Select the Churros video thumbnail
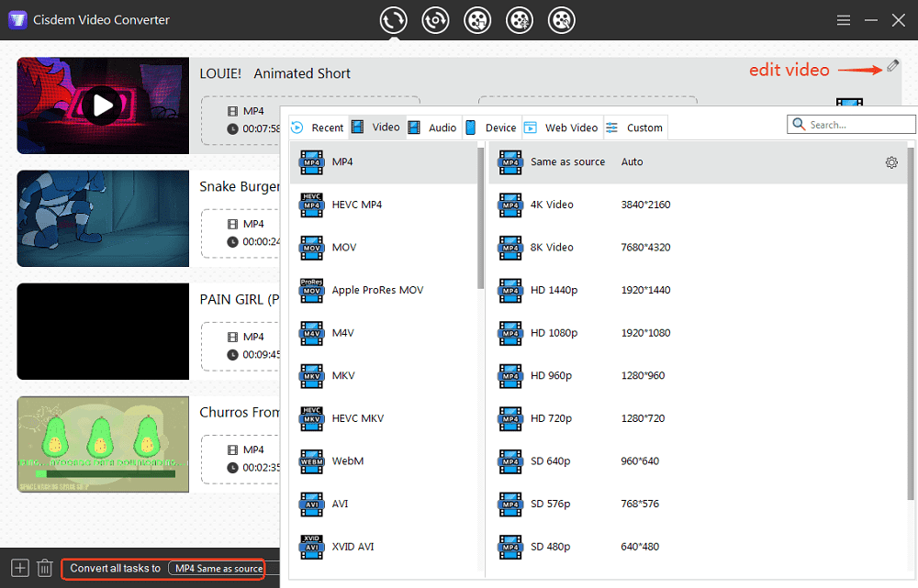 point(103,444)
